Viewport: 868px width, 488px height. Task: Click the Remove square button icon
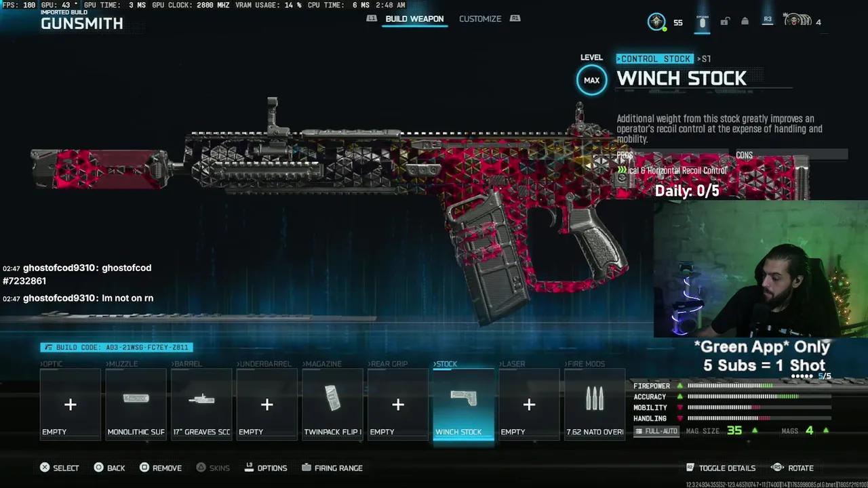(x=144, y=468)
